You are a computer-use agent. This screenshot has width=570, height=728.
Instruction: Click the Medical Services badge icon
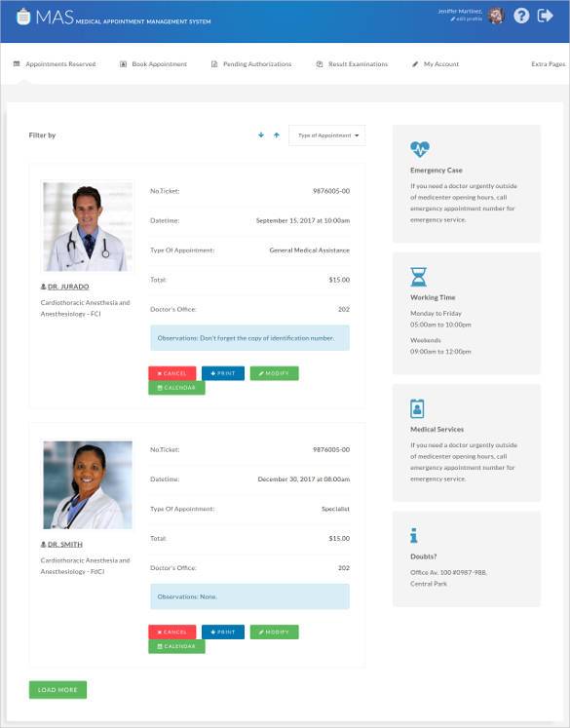coord(417,408)
